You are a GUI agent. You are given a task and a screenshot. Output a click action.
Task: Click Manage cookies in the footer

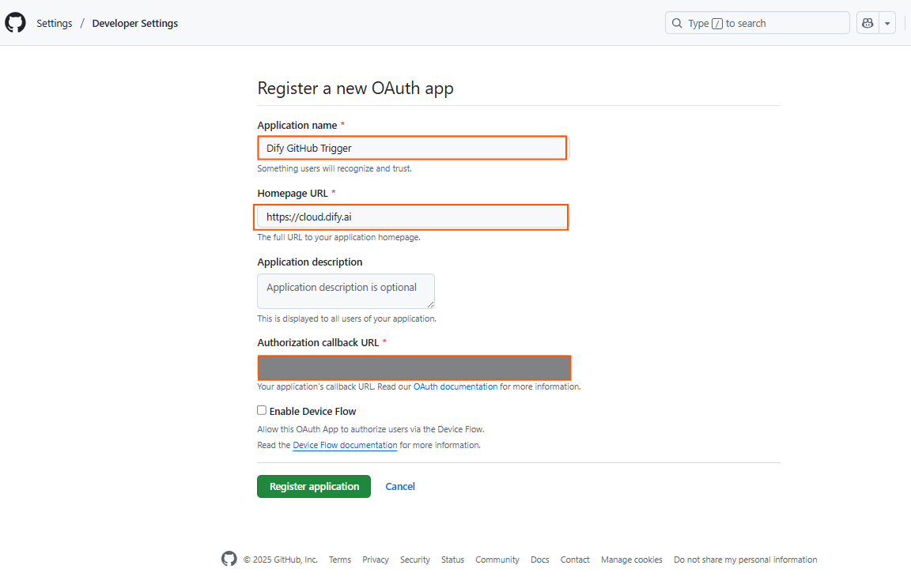point(632,560)
